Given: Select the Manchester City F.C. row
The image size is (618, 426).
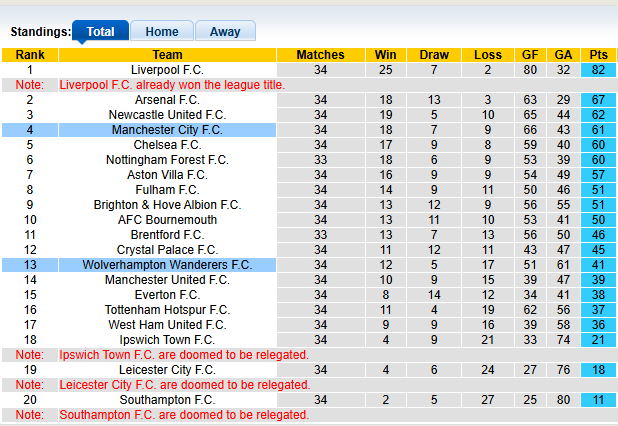Looking at the screenshot, I should (167, 130).
